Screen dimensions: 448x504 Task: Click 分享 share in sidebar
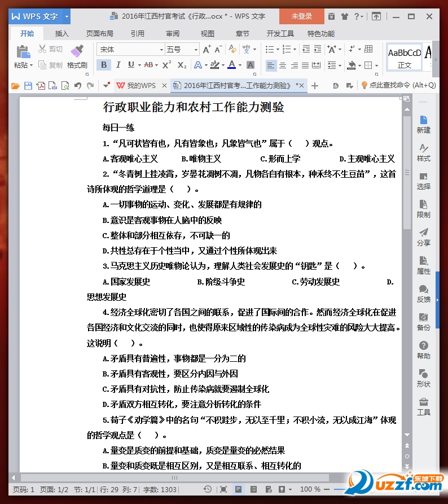(424, 237)
